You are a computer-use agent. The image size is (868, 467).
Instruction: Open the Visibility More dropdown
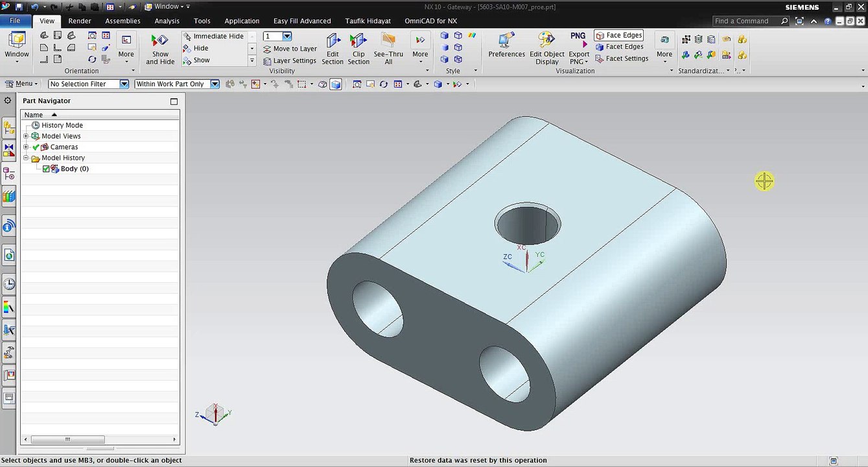[420, 49]
